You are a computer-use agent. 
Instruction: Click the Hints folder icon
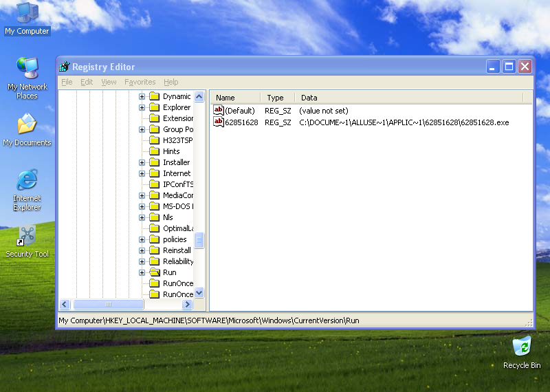(154, 151)
